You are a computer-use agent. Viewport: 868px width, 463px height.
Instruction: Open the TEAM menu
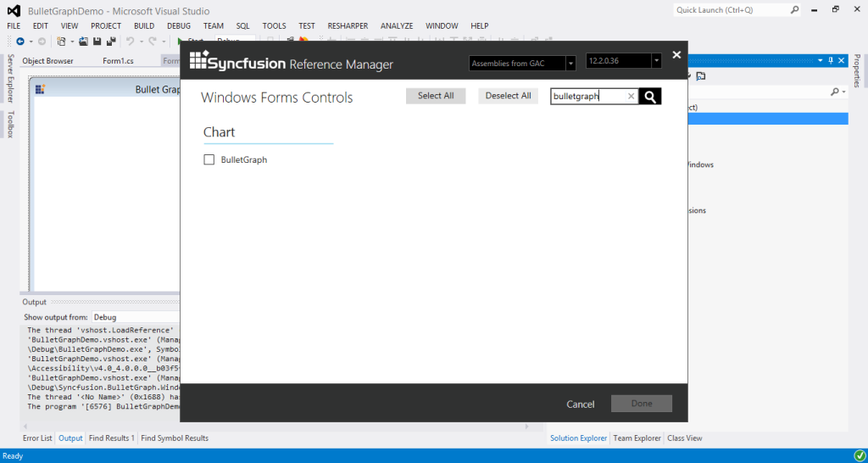[x=213, y=26]
